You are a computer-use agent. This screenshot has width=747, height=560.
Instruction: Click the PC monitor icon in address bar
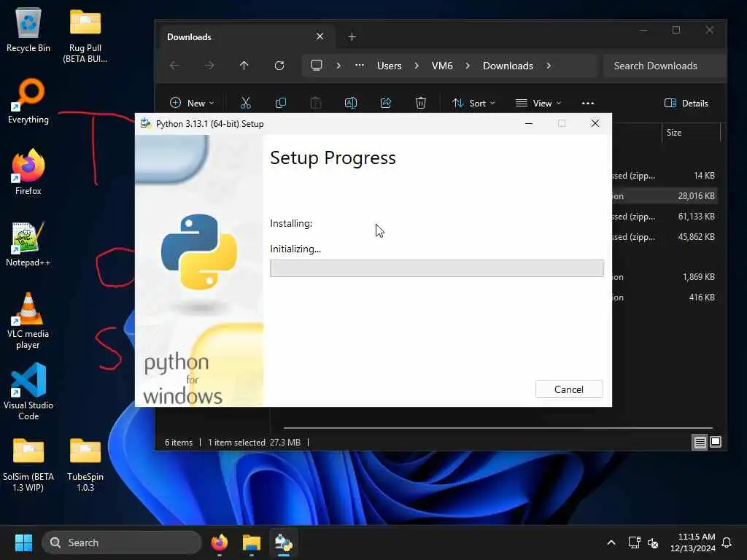point(317,65)
